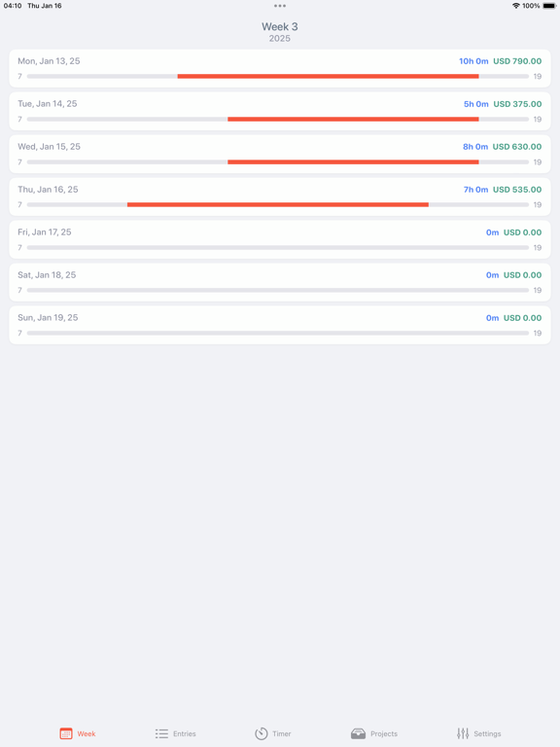The width and height of the screenshot is (560, 747).
Task: Switch to the Entries tab label
Action: [x=185, y=733]
